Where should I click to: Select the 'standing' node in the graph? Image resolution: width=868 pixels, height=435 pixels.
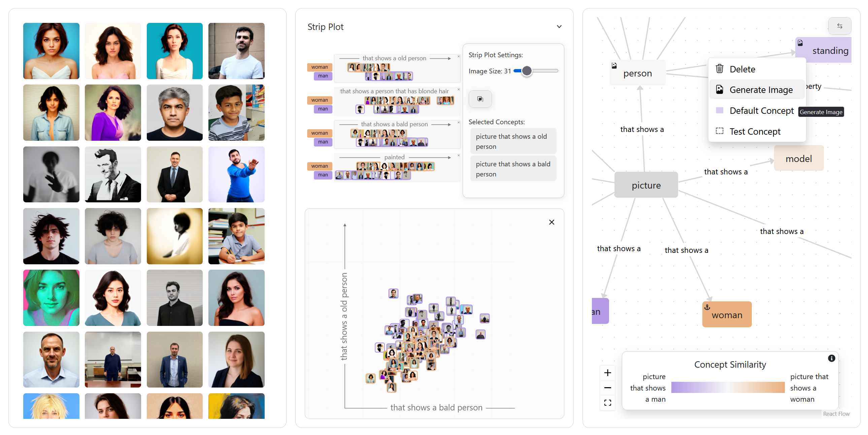click(824, 50)
